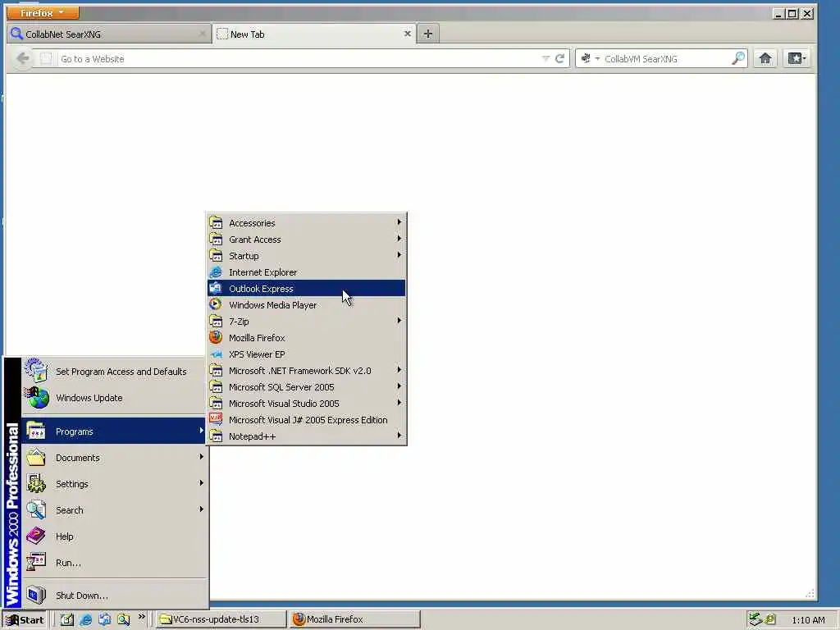Open the Startup program group

tap(306, 256)
